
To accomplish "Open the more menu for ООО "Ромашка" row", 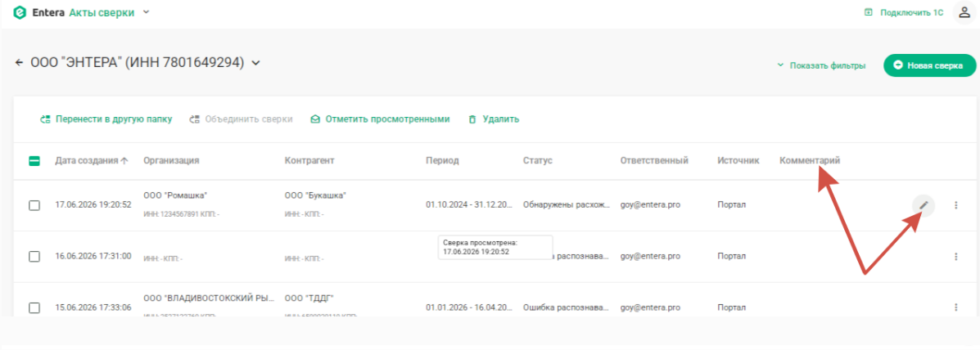I will tap(955, 204).
